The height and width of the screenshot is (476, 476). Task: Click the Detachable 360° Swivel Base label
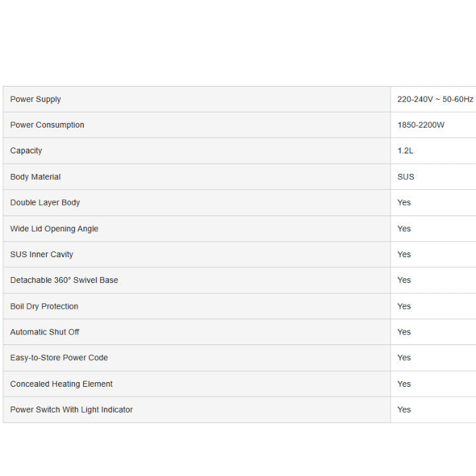[x=64, y=280]
